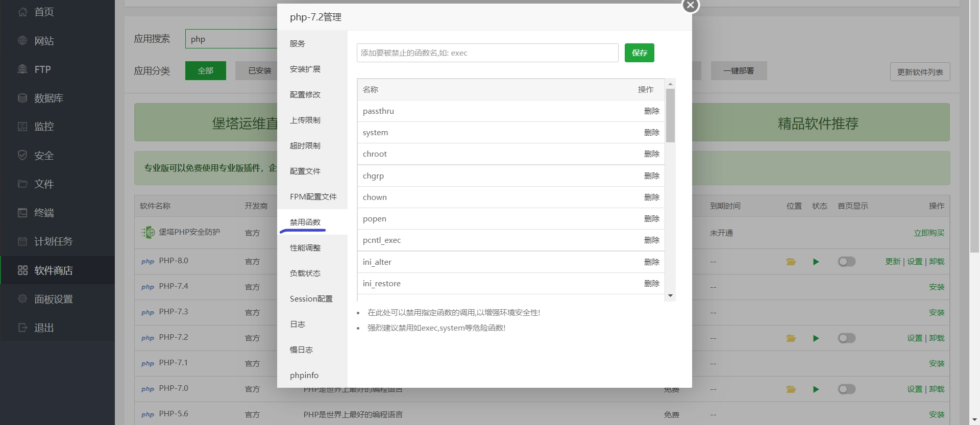Open the 监控 monitor sidebar icon
This screenshot has width=980, height=425.
tap(22, 126)
